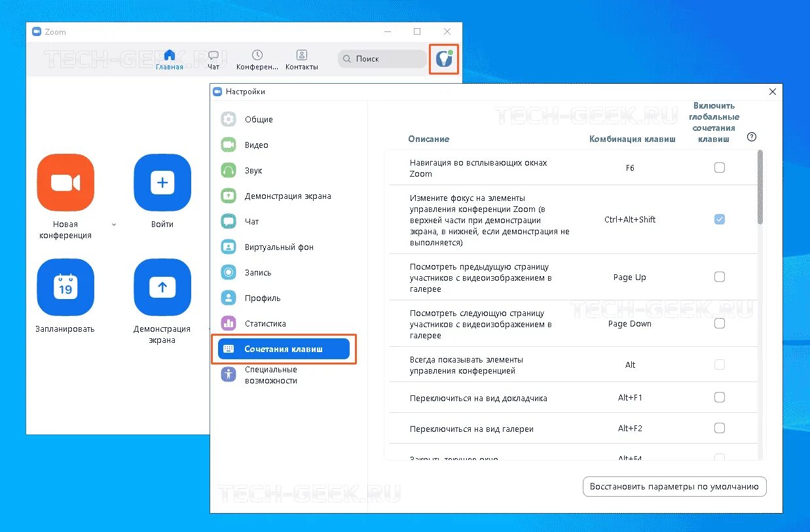
Task: Open Профиль settings section
Action: point(263,298)
